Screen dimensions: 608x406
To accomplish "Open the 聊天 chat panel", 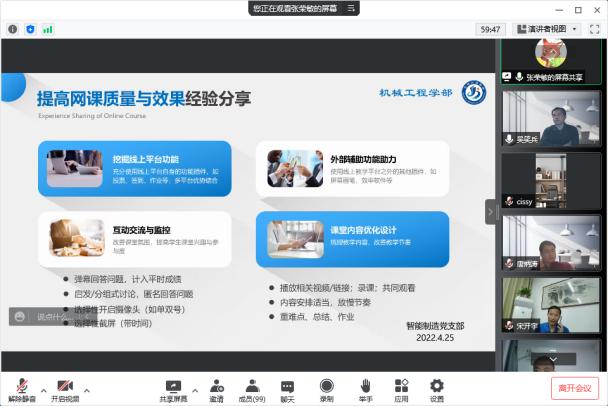I will click(288, 386).
